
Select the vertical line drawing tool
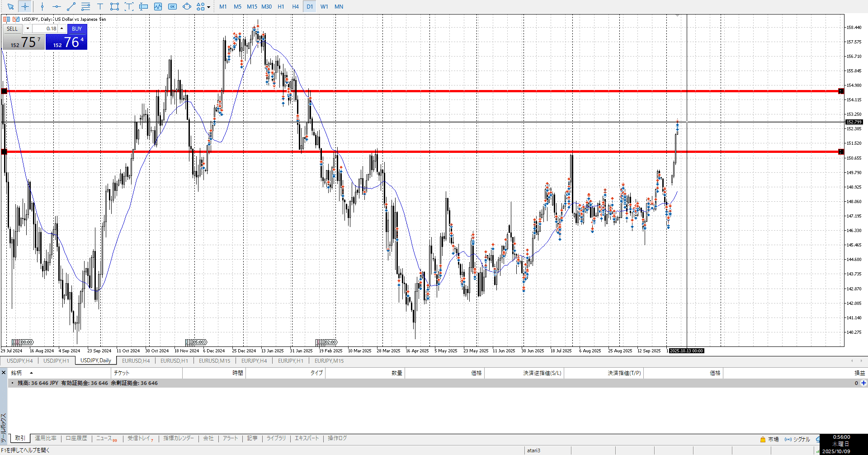click(42, 6)
